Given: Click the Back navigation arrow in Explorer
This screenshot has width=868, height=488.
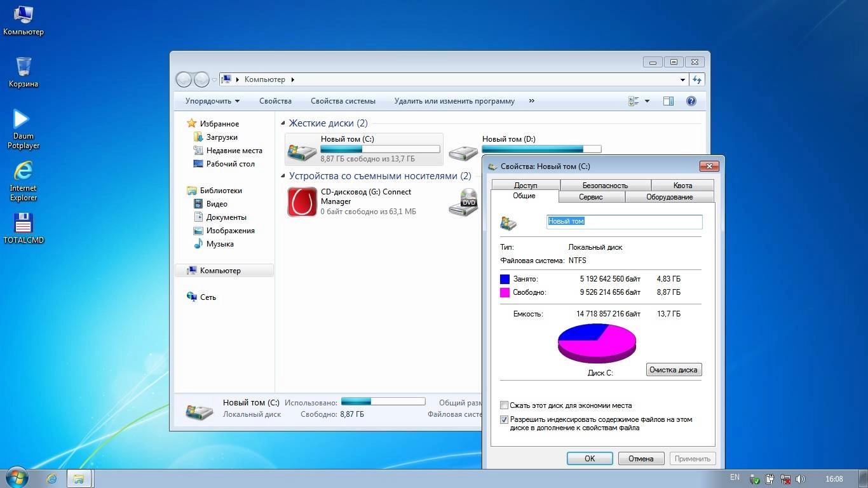Looking at the screenshot, I should point(184,79).
